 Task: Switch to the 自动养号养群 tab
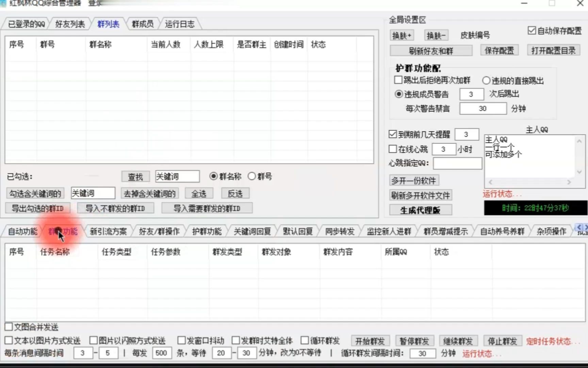[502, 232]
